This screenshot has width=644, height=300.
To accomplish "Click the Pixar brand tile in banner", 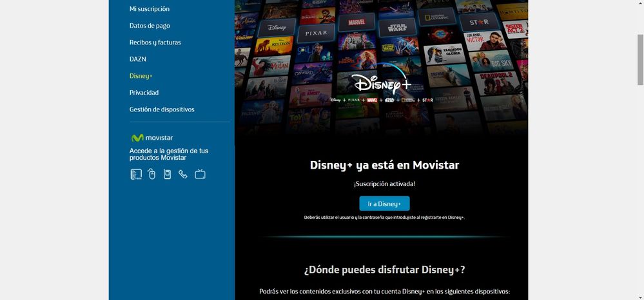I will tap(316, 31).
